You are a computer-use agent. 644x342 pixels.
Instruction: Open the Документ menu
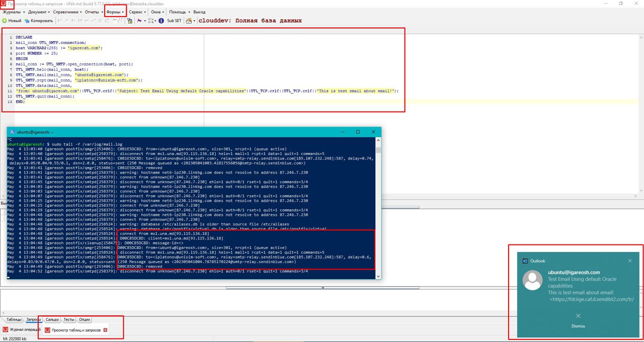coord(39,12)
